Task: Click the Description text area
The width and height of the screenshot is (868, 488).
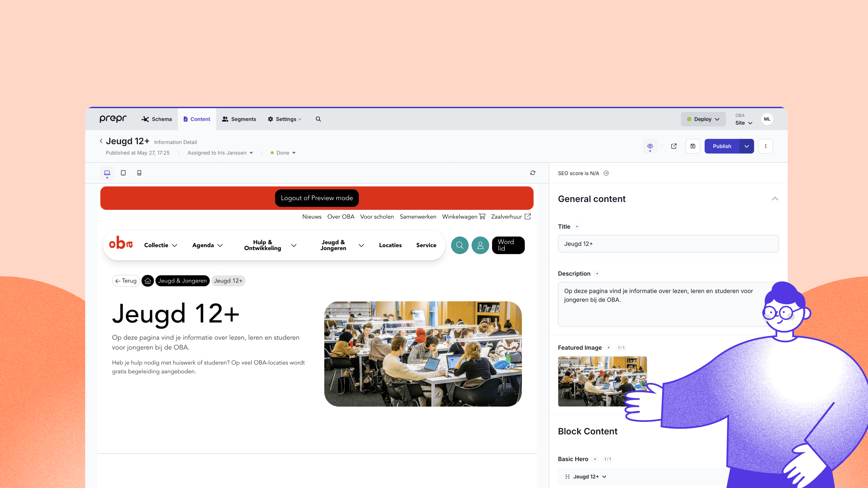Action: click(668, 304)
